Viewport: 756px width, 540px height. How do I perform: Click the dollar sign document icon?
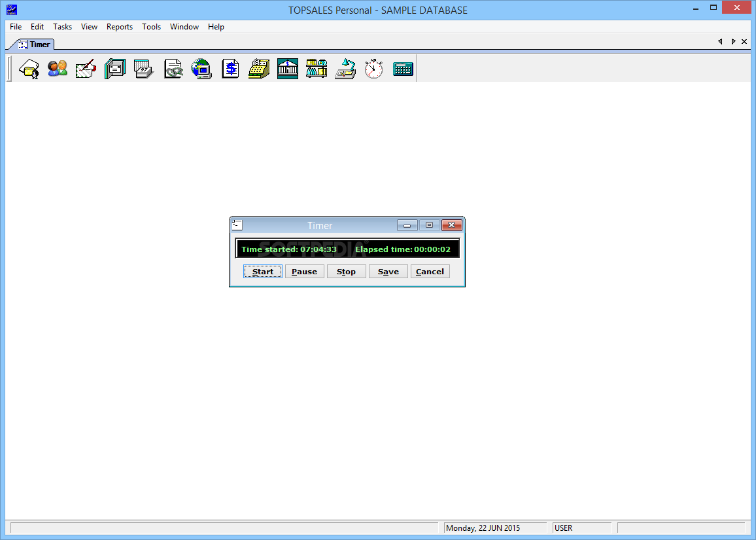click(230, 69)
